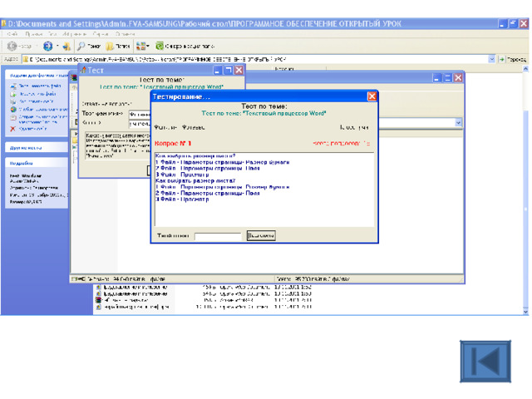Click inside the Explorer address path field
The image size is (532, 399).
[x=254, y=59]
